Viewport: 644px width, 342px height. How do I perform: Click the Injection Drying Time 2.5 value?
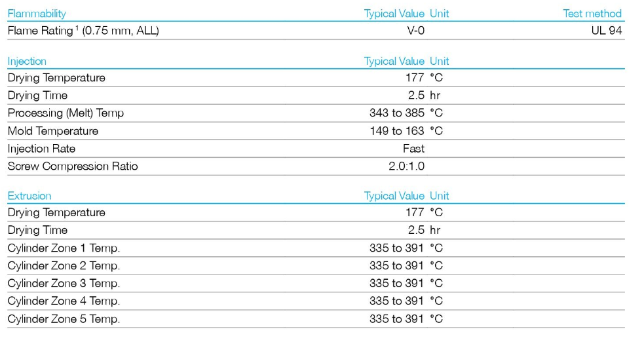416,95
